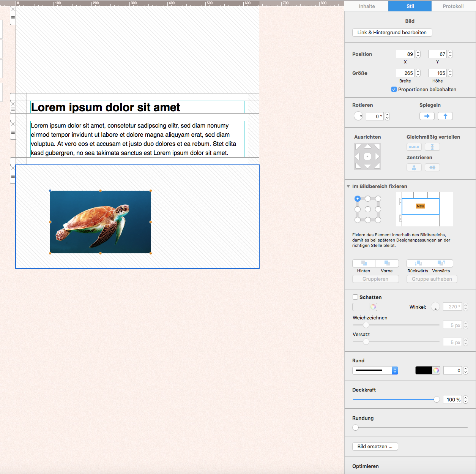The height and width of the screenshot is (474, 476).
Task: Align image to right edge arrow
Action: [x=377, y=156]
